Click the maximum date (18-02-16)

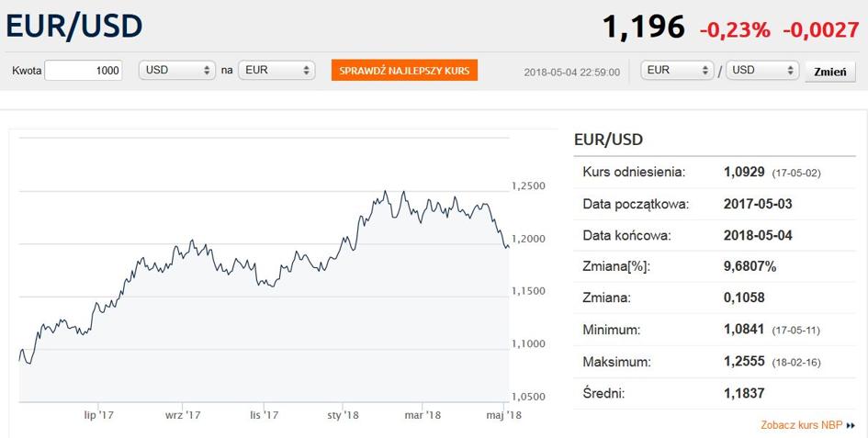point(796,363)
